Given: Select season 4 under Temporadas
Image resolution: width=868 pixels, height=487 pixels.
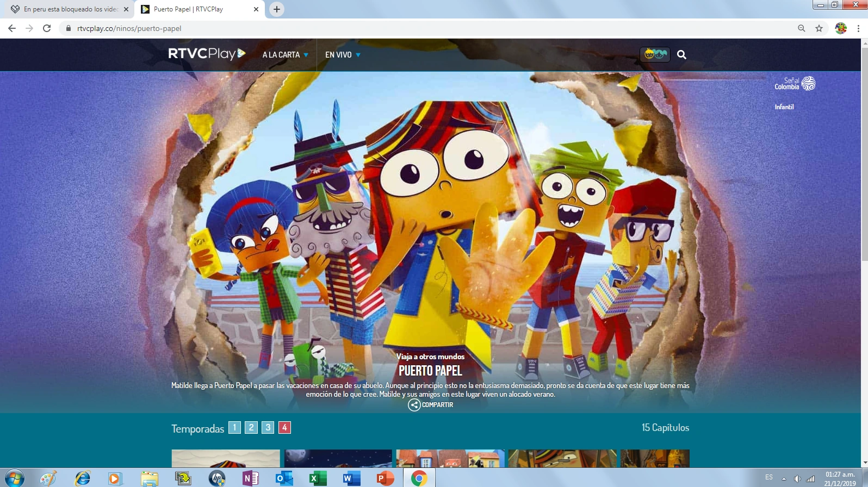Looking at the screenshot, I should 284,428.
